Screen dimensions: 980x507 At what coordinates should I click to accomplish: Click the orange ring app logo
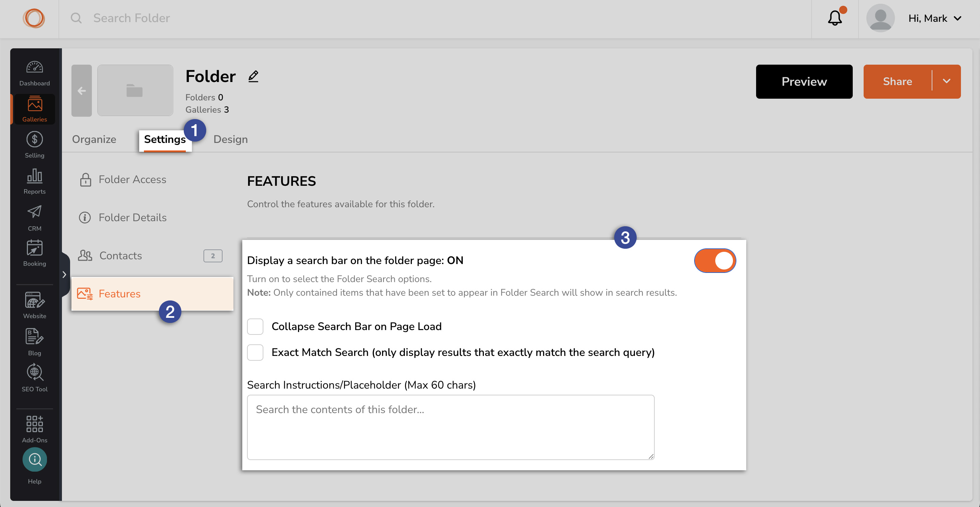pyautogui.click(x=34, y=18)
